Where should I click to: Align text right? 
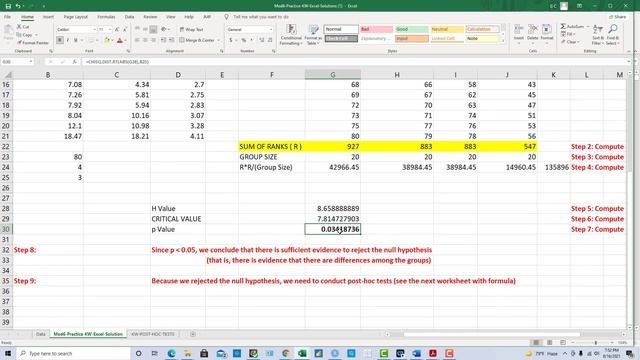click(x=153, y=40)
